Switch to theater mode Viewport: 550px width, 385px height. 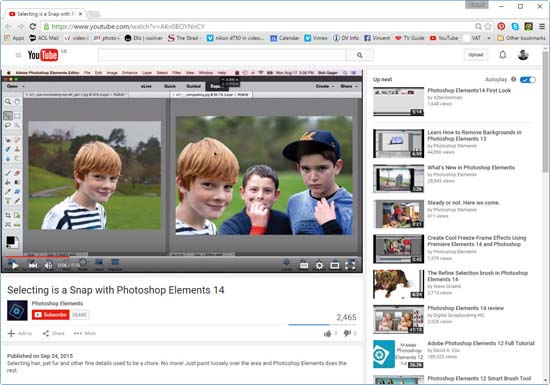click(x=335, y=265)
